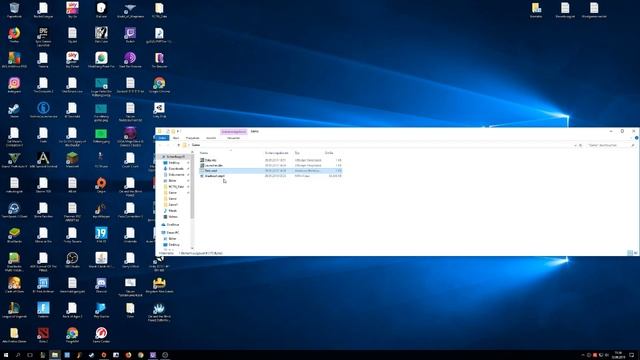Switch to the Start ribbon tab
This screenshot has width=640, height=360.
[176, 138]
